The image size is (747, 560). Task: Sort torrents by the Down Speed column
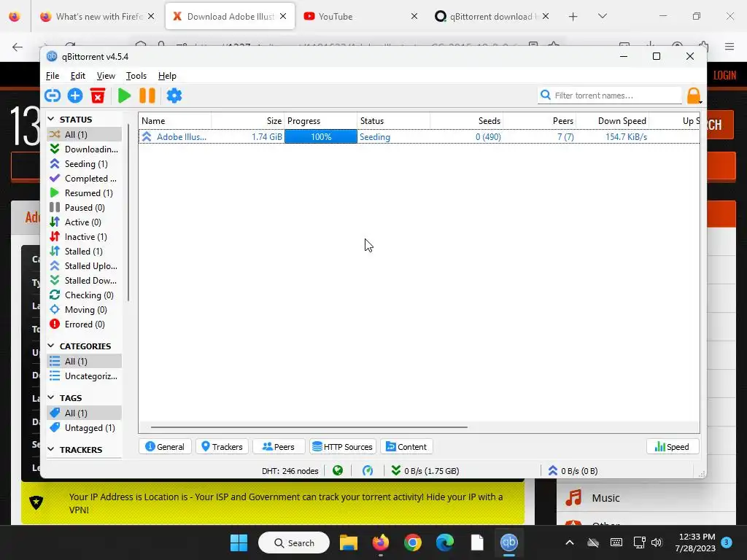pyautogui.click(x=613, y=121)
